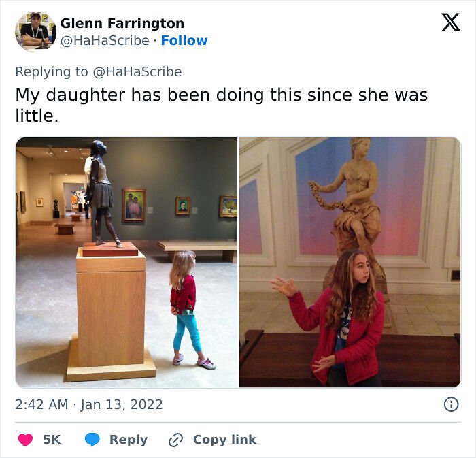Click the Reply text button
The width and height of the screenshot is (476, 458).
pos(129,440)
